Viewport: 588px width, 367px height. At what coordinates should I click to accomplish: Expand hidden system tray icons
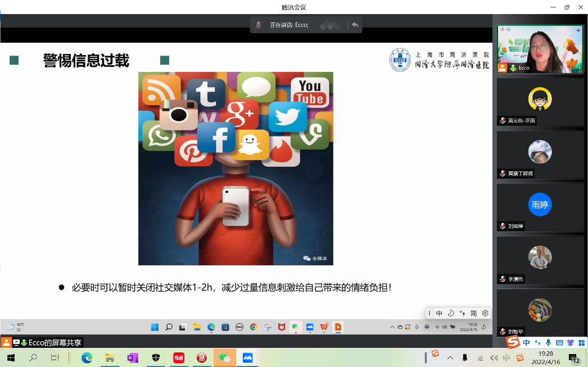[x=450, y=357]
